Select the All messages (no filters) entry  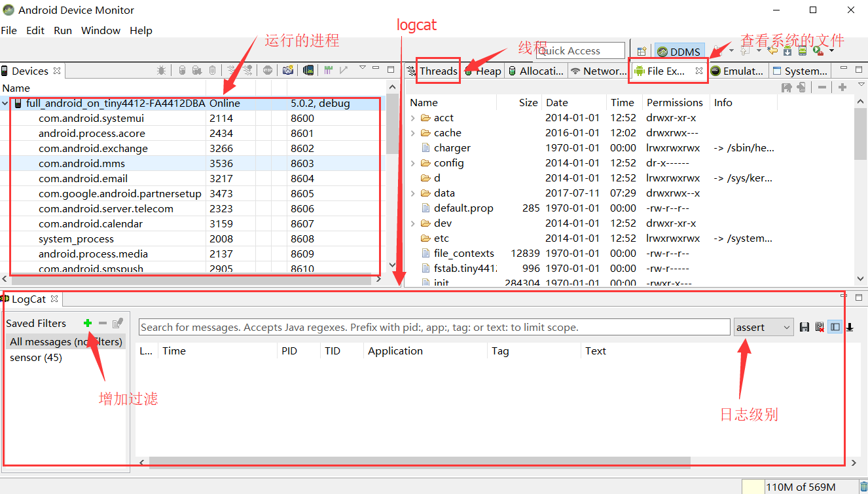click(x=65, y=341)
